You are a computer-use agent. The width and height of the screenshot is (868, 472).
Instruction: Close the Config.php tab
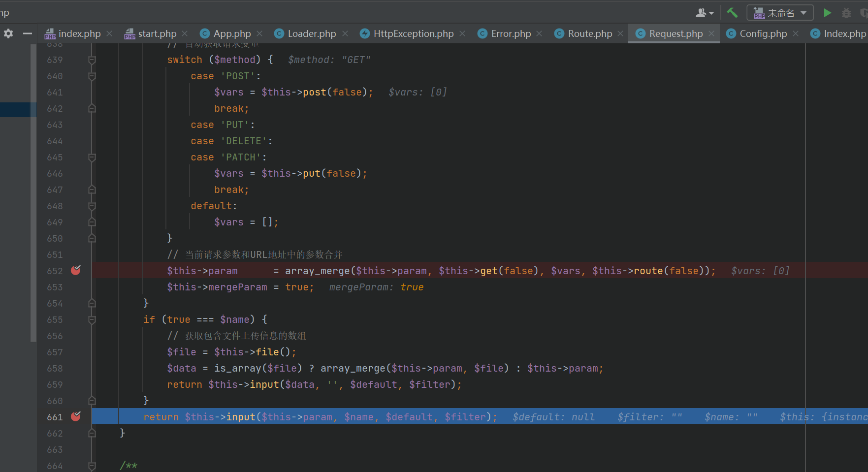(x=796, y=33)
